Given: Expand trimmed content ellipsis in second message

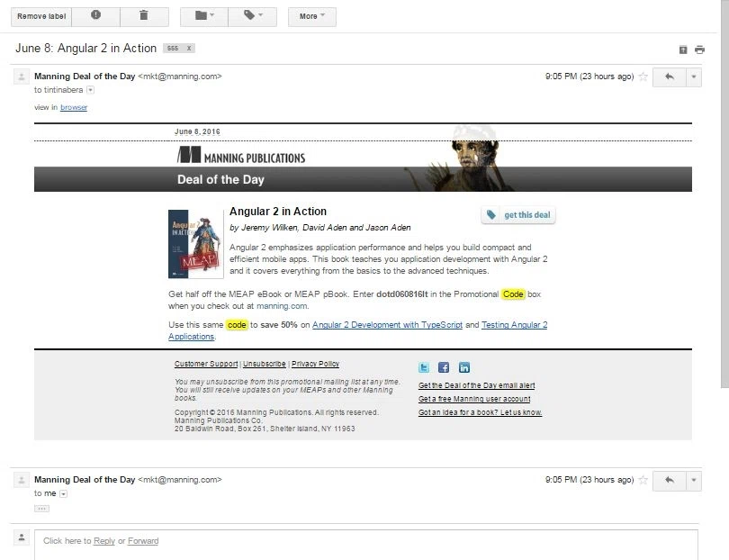Looking at the screenshot, I should [41, 509].
